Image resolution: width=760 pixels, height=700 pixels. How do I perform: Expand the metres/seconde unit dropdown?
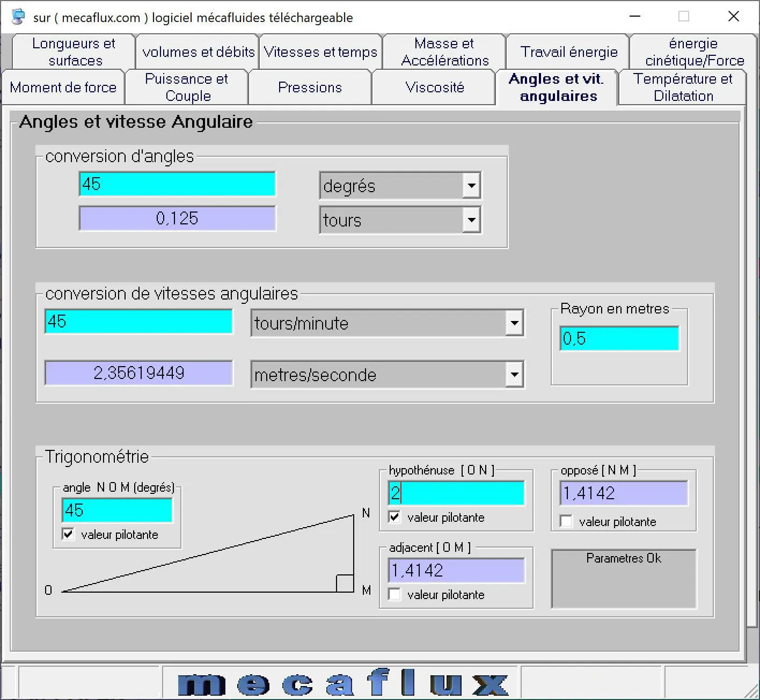pos(514,375)
